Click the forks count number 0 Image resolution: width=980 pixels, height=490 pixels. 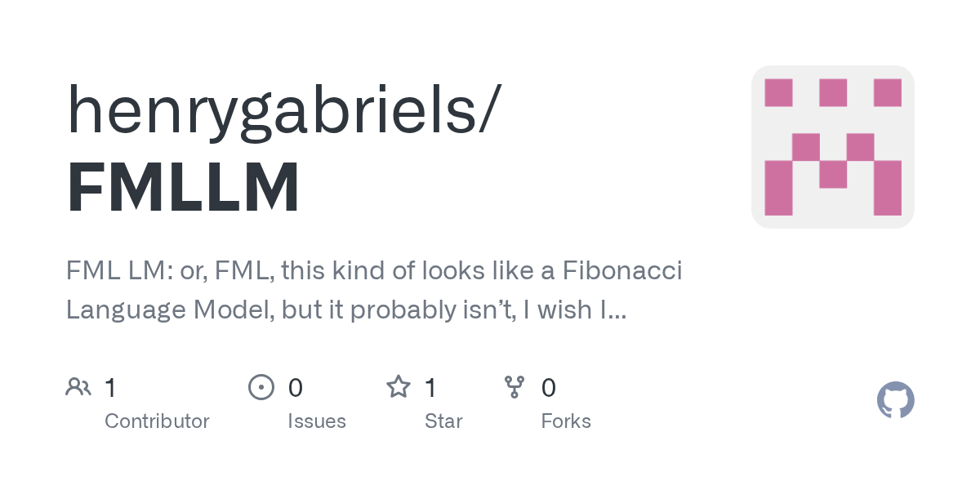tap(549, 388)
